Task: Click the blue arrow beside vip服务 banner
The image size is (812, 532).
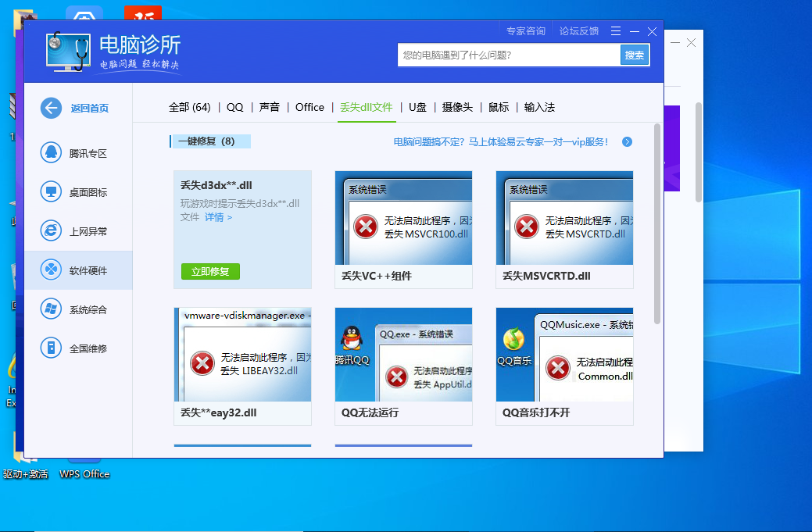Action: [x=627, y=142]
